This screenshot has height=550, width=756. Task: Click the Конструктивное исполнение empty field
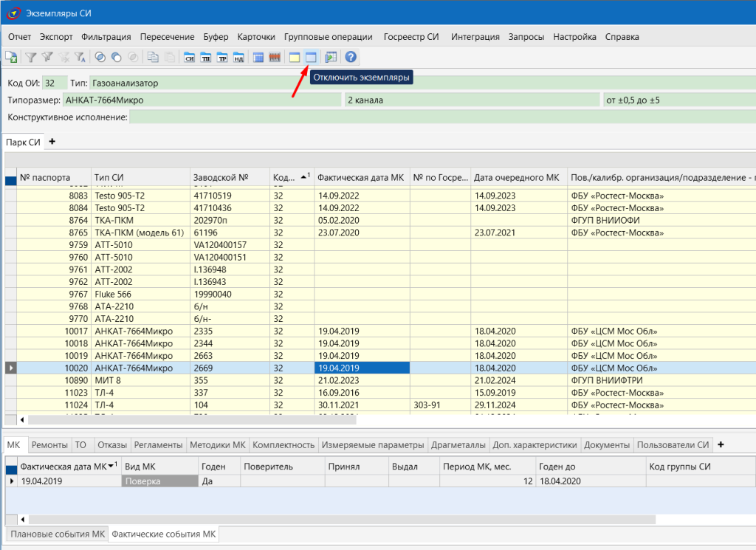(443, 117)
